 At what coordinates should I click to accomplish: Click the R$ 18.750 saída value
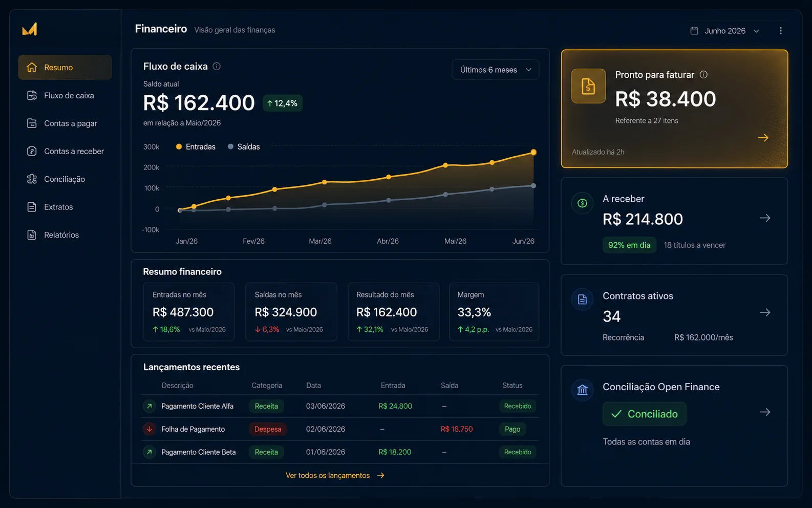[457, 429]
